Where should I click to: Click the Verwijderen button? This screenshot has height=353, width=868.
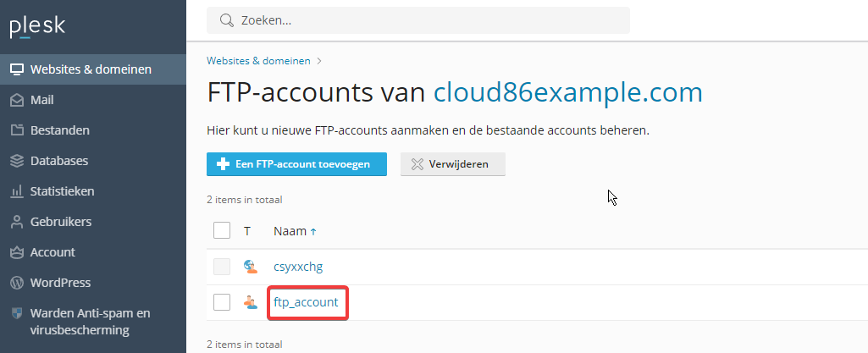(453, 164)
